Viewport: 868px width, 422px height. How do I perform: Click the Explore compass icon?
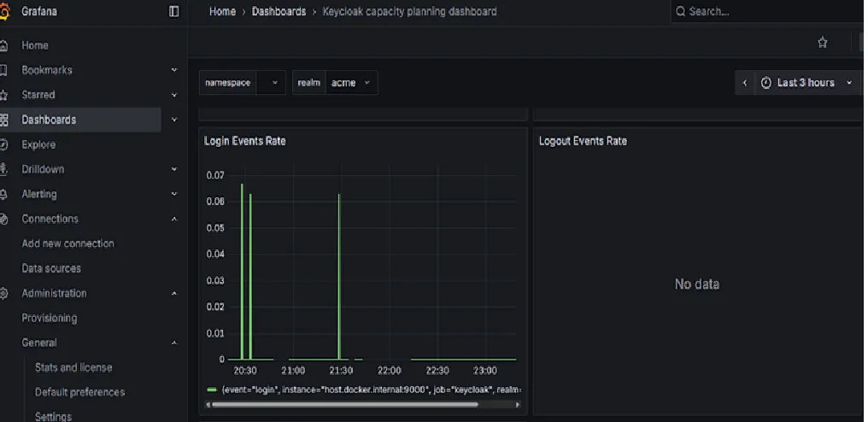(4, 144)
